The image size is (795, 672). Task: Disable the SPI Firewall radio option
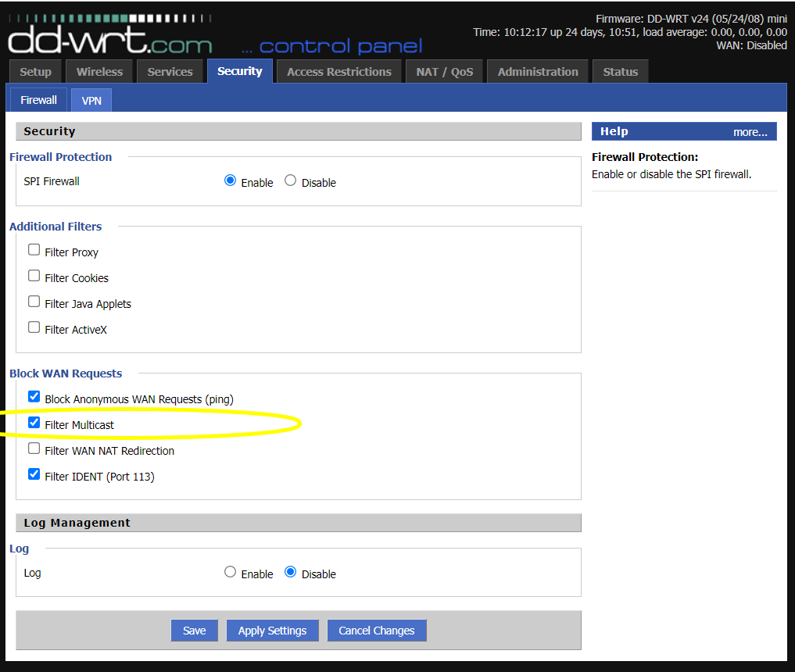(291, 181)
